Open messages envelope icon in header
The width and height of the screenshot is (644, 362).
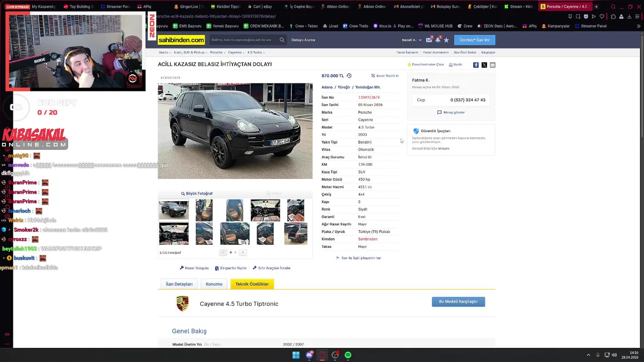click(x=429, y=40)
